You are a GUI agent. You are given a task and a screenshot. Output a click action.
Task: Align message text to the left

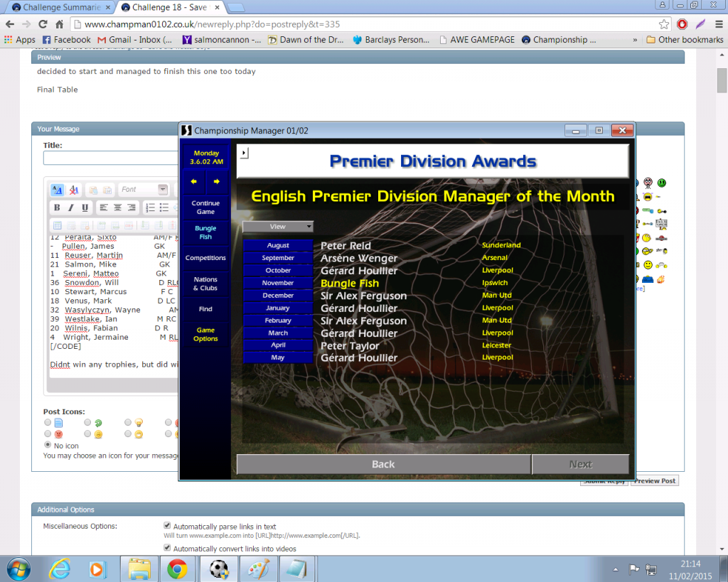[104, 208]
